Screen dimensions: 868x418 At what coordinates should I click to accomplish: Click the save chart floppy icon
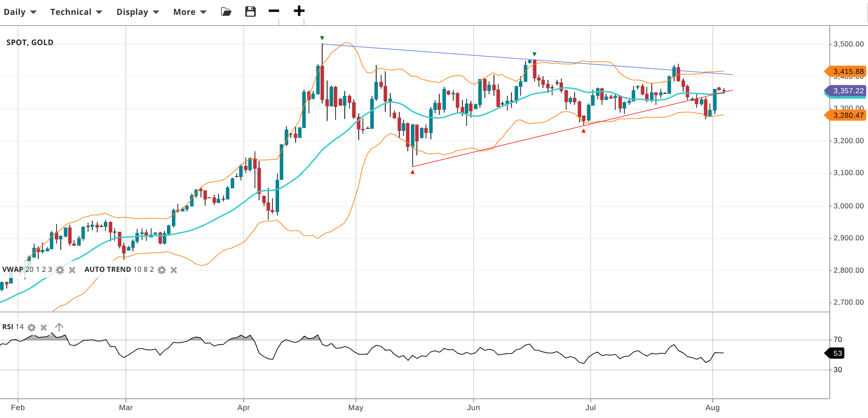click(x=250, y=12)
